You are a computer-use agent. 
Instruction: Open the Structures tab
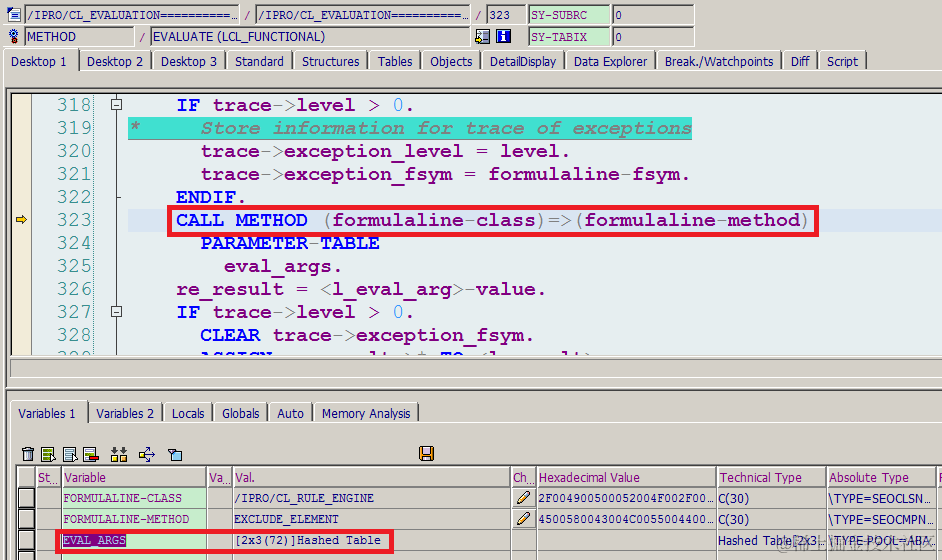[330, 61]
